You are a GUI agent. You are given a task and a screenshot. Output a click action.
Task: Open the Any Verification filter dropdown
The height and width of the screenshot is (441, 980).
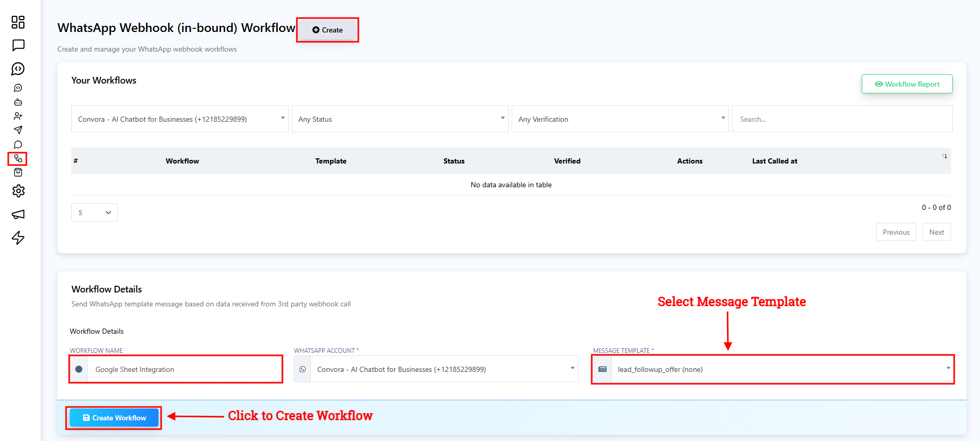[620, 119]
